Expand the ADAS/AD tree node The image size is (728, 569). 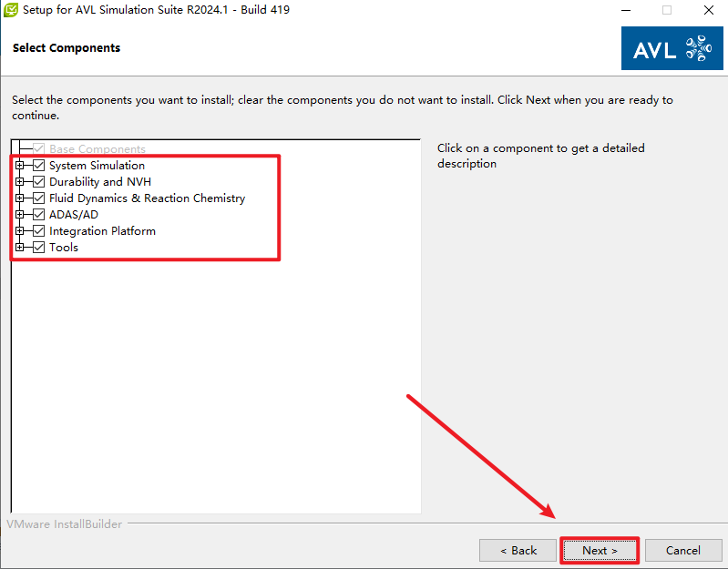20,215
